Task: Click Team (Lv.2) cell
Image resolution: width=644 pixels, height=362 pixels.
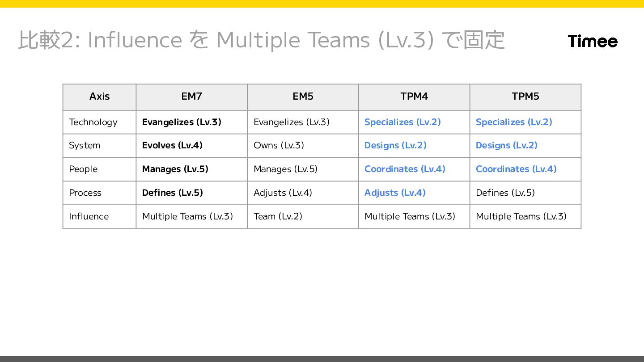Action: click(x=278, y=217)
